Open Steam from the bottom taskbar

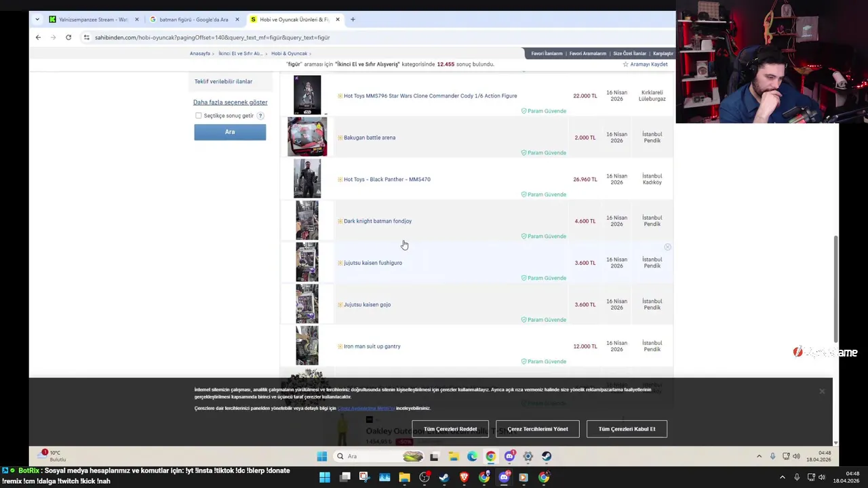click(x=443, y=478)
